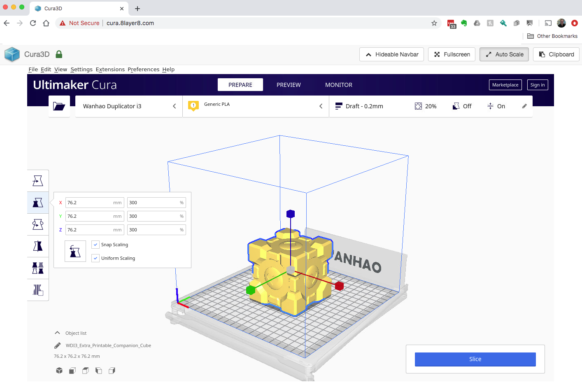Disable Uniform Scaling
This screenshot has width=582, height=392.
(95, 258)
